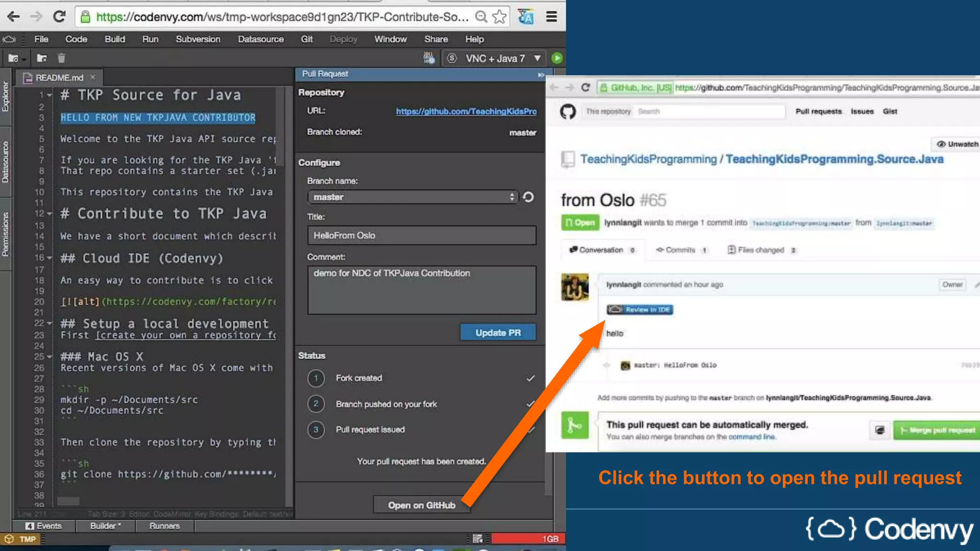Open the Run menu
This screenshot has width=980, height=551.
coord(150,39)
